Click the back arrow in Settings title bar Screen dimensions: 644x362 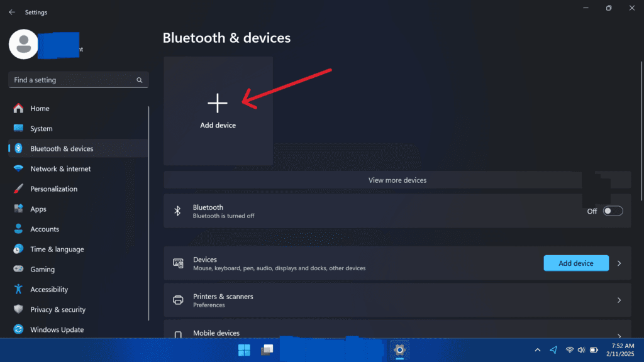click(12, 13)
